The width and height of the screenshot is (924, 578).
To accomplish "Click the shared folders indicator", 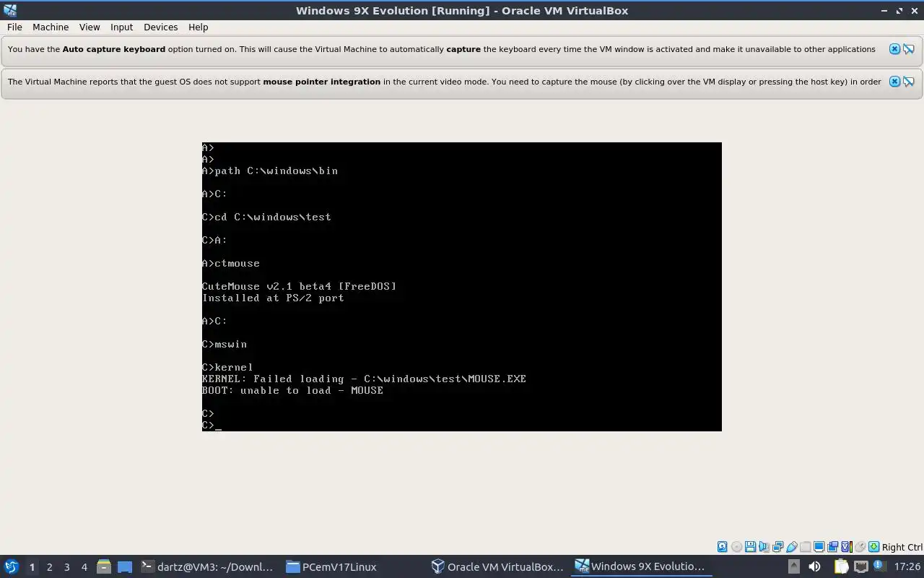I will 805,547.
